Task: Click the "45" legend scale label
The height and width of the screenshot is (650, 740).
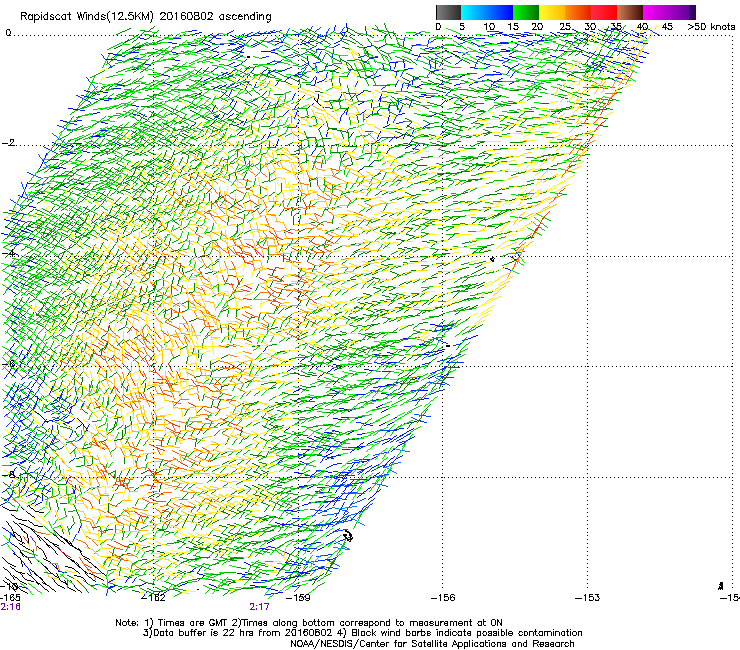Action: pyautogui.click(x=667, y=27)
